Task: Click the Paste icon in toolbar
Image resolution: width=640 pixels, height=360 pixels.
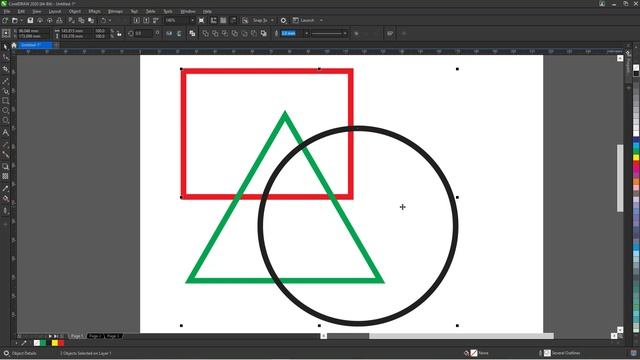Action: click(91, 20)
